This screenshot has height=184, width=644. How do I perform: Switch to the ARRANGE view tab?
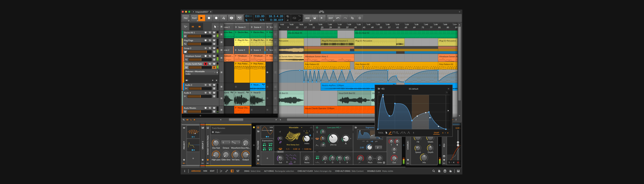[196, 171]
